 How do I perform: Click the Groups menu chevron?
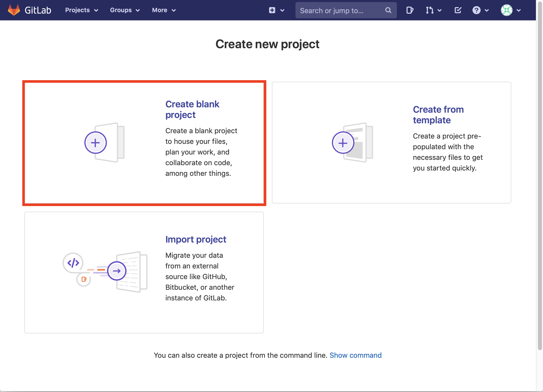(138, 10)
